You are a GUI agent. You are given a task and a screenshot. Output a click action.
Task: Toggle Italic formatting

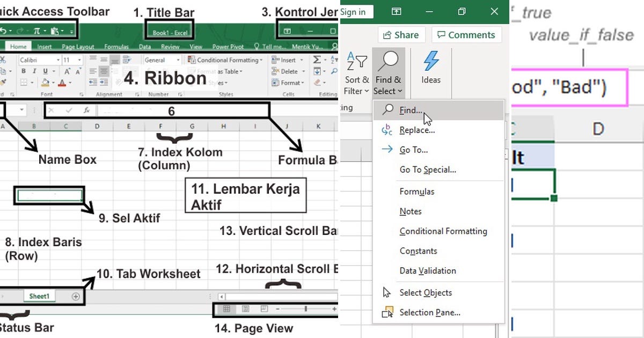pos(34,71)
